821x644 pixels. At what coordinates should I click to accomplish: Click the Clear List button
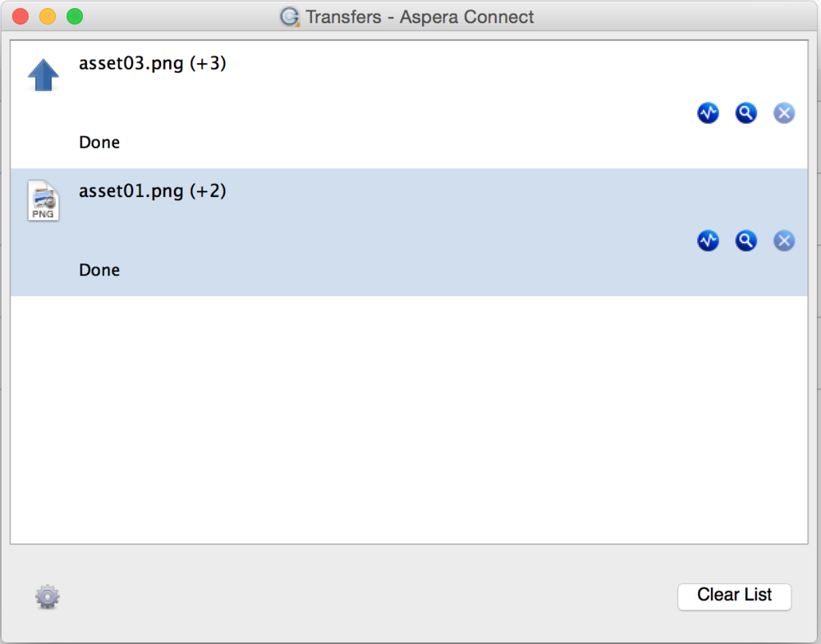pos(734,596)
